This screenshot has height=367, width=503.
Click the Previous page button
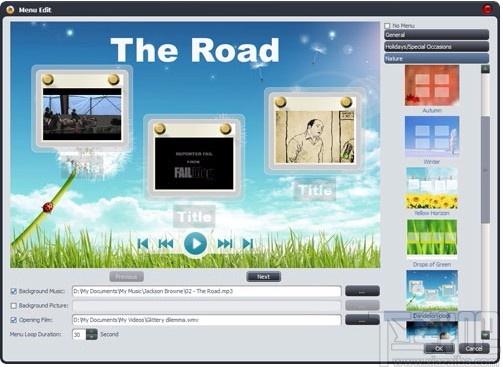(127, 277)
